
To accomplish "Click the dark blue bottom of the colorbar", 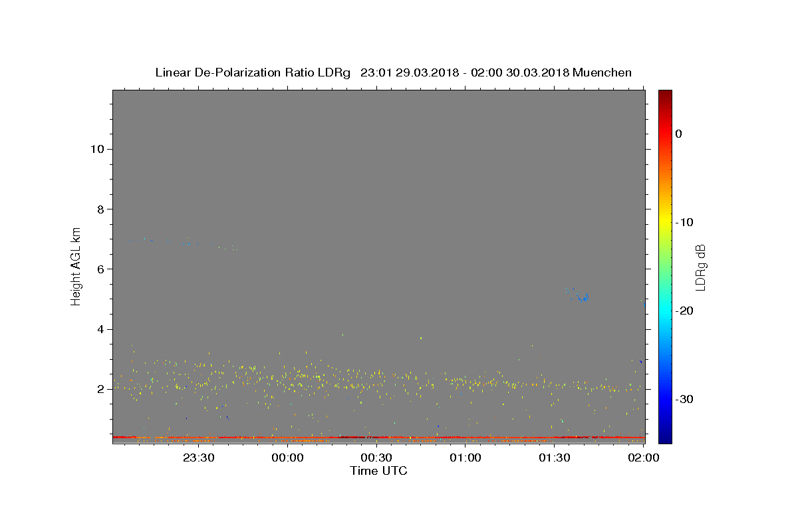I will [665, 438].
